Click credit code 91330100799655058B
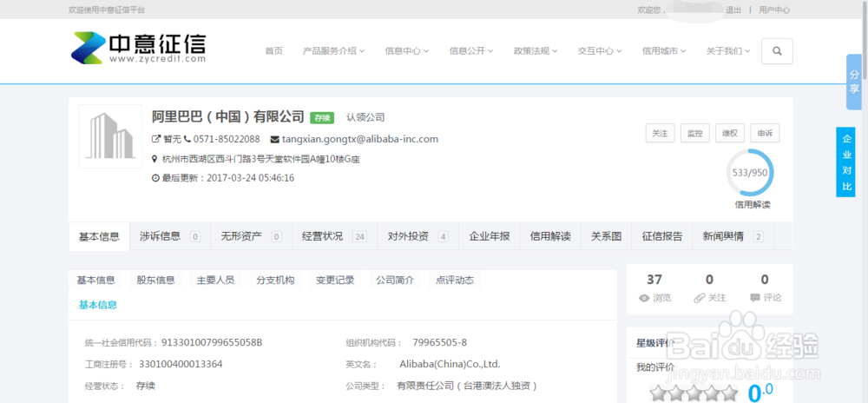The image size is (868, 403). [x=212, y=343]
